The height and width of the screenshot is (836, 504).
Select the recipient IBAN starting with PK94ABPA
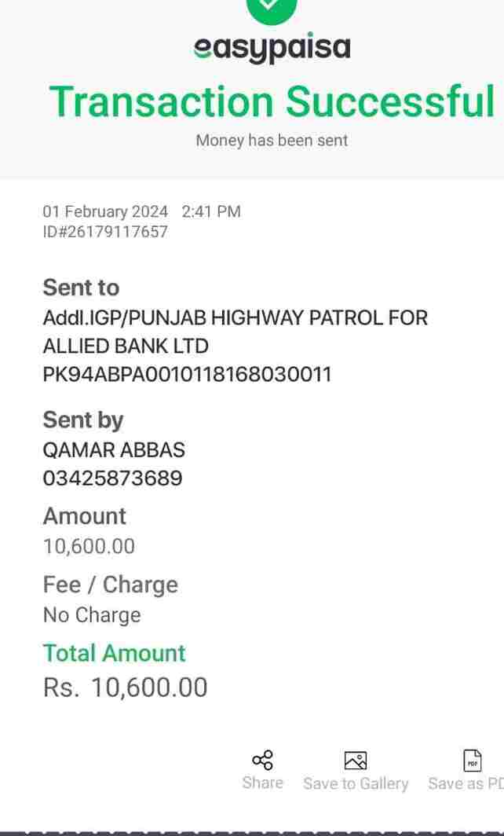tap(187, 374)
